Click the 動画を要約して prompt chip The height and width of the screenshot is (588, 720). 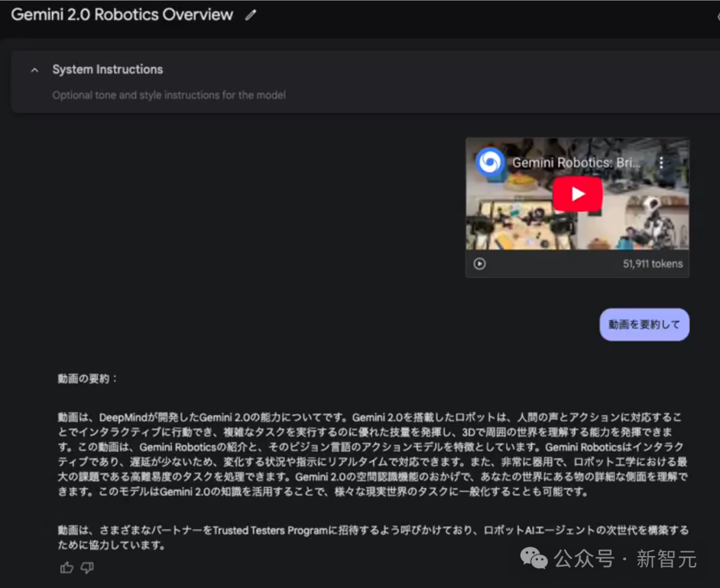644,325
